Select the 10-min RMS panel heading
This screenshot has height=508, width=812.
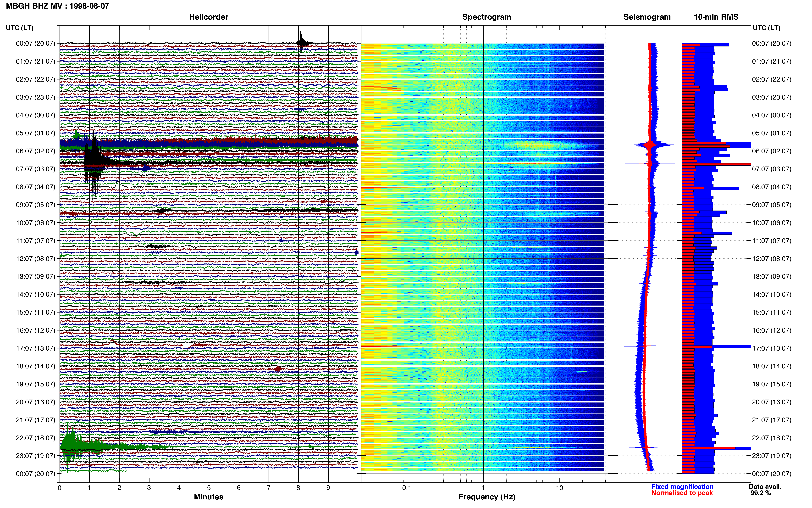pos(716,17)
